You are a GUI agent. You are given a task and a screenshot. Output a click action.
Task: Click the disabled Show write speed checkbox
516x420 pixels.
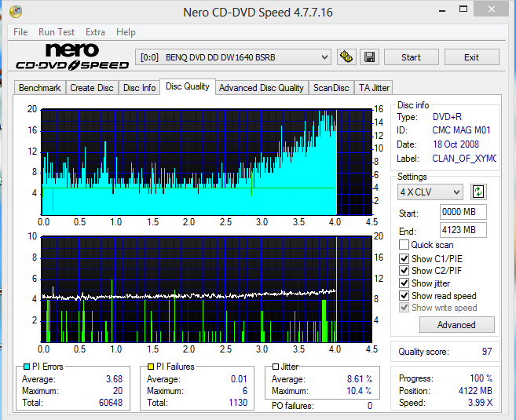[x=404, y=308]
